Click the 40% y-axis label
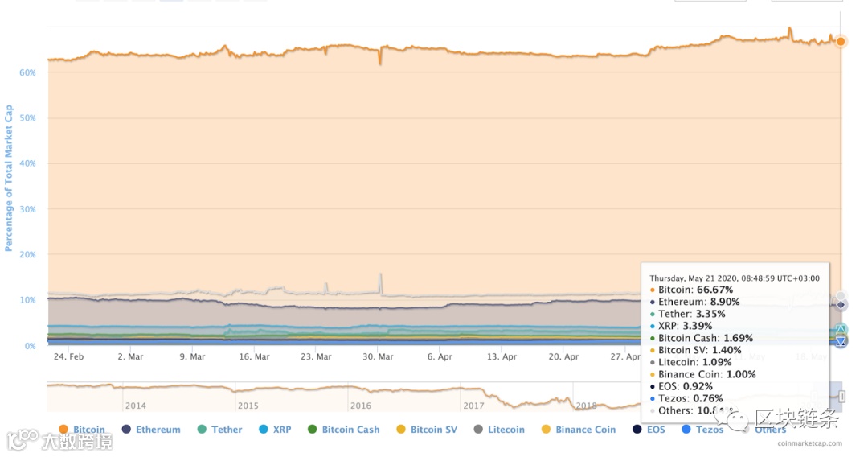The image size is (868, 457). click(x=27, y=163)
